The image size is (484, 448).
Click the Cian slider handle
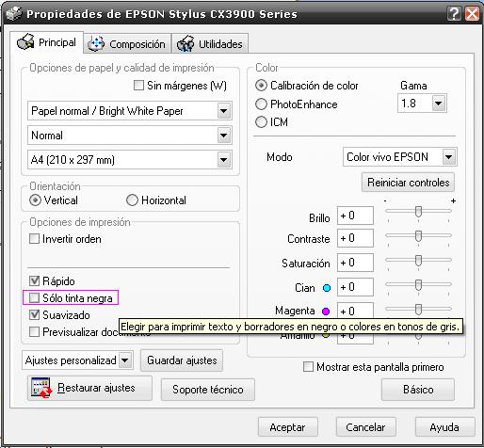(418, 285)
